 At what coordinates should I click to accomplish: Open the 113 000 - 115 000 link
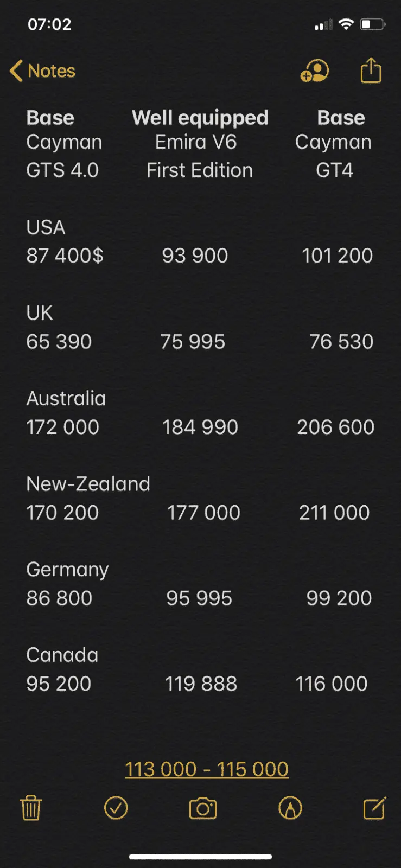pyautogui.click(x=207, y=769)
